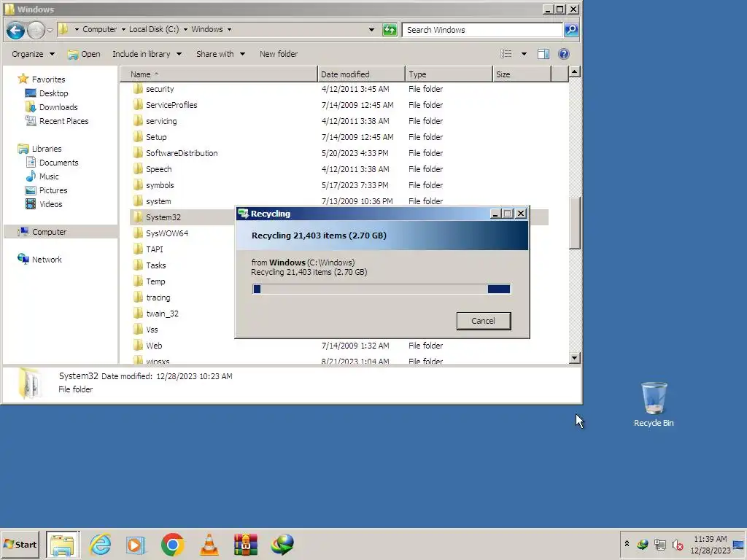Open Explorer help question mark icon

[x=564, y=54]
